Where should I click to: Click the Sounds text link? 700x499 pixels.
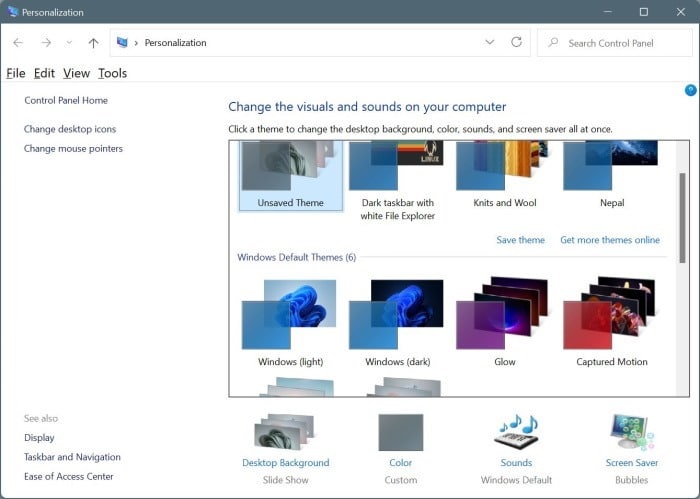click(x=517, y=463)
